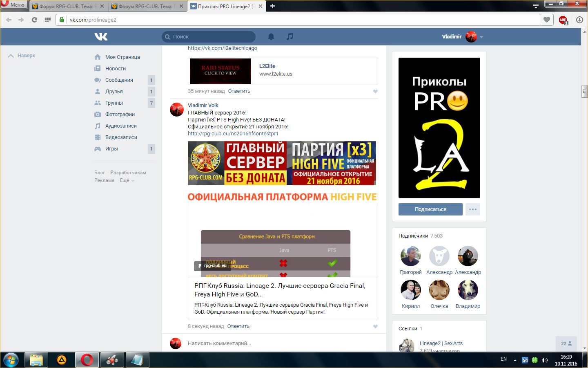The width and height of the screenshot is (588, 368).
Task: Open subscriber Кирилл avatar
Action: pyautogui.click(x=411, y=290)
